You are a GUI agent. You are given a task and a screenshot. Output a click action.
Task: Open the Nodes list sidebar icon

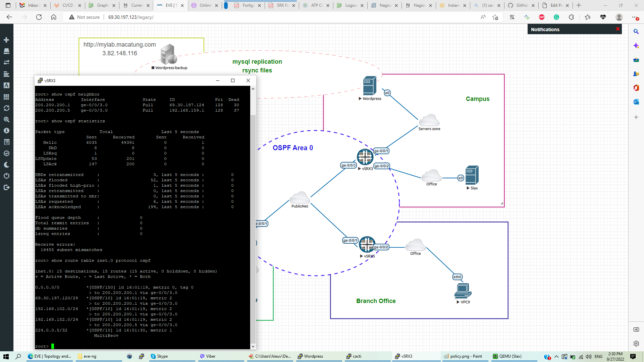6,51
